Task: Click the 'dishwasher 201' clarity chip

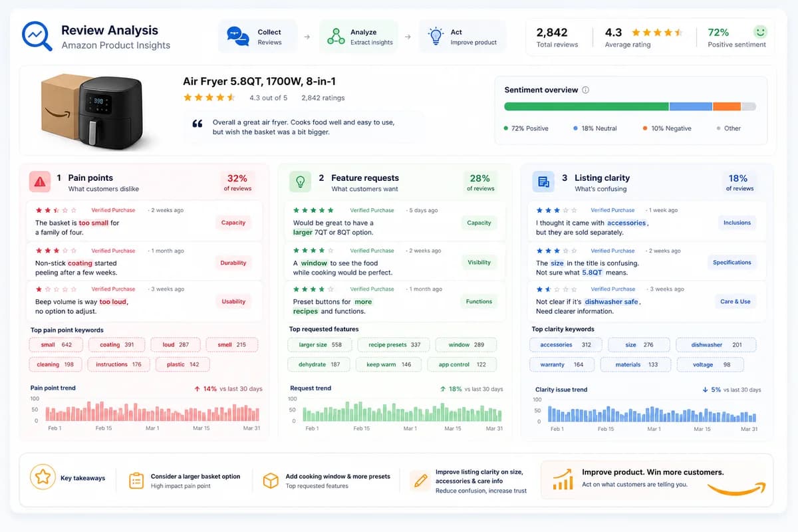Action: pyautogui.click(x=717, y=344)
